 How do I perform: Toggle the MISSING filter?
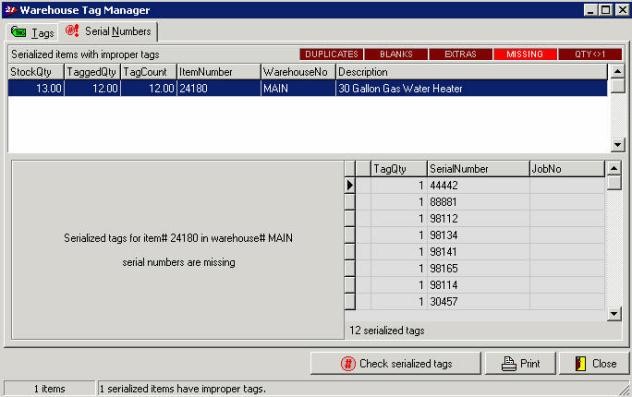point(525,54)
